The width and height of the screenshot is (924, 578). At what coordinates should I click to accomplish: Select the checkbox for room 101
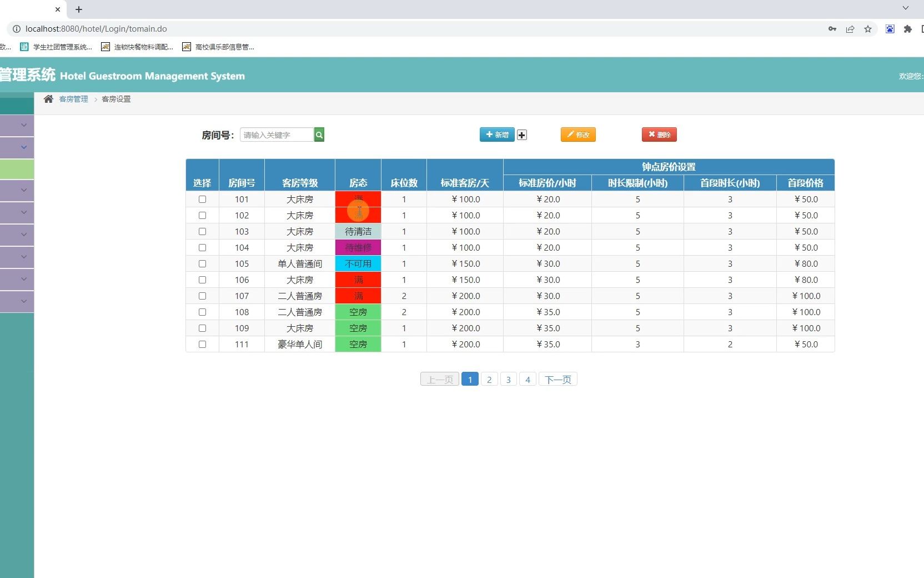pyautogui.click(x=202, y=199)
